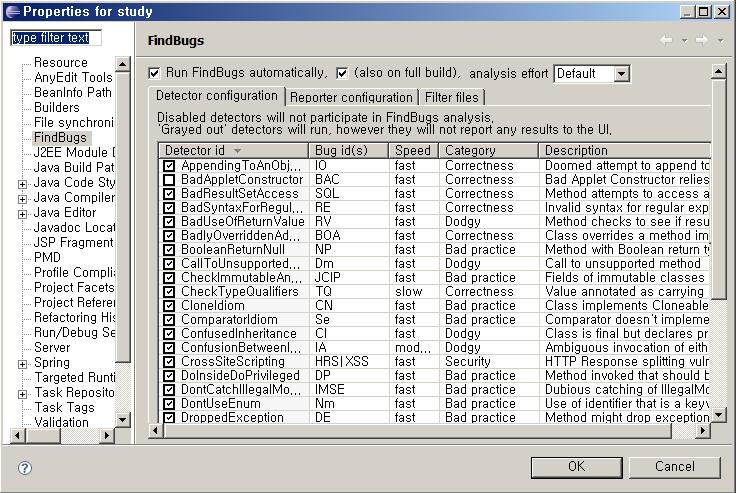The width and height of the screenshot is (736, 493).
Task: Select Project Facets in the tree
Action: [74, 287]
